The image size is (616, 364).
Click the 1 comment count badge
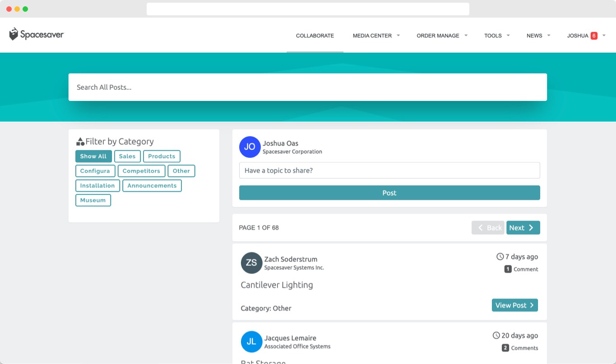click(x=508, y=269)
